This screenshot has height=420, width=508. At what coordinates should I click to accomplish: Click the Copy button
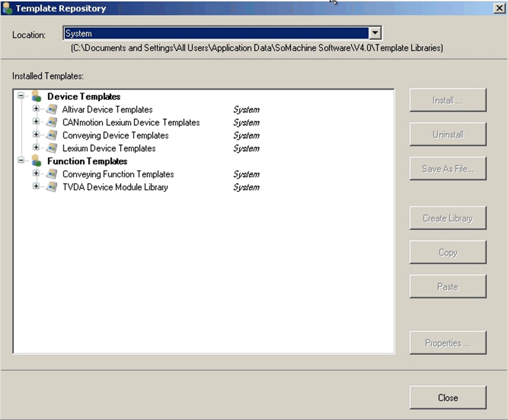coord(448,252)
